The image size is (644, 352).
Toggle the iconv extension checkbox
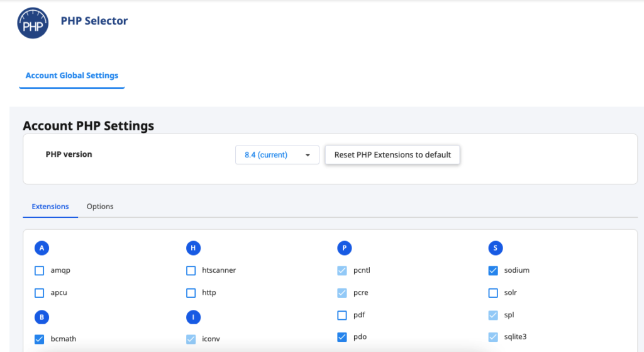point(191,339)
